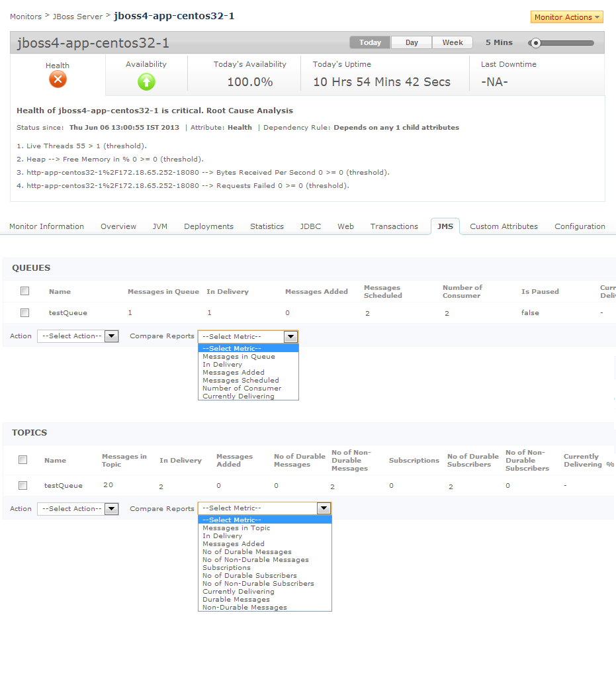Click the Topics Select Metric combo box arrow
The height and width of the screenshot is (695, 616).
[324, 508]
